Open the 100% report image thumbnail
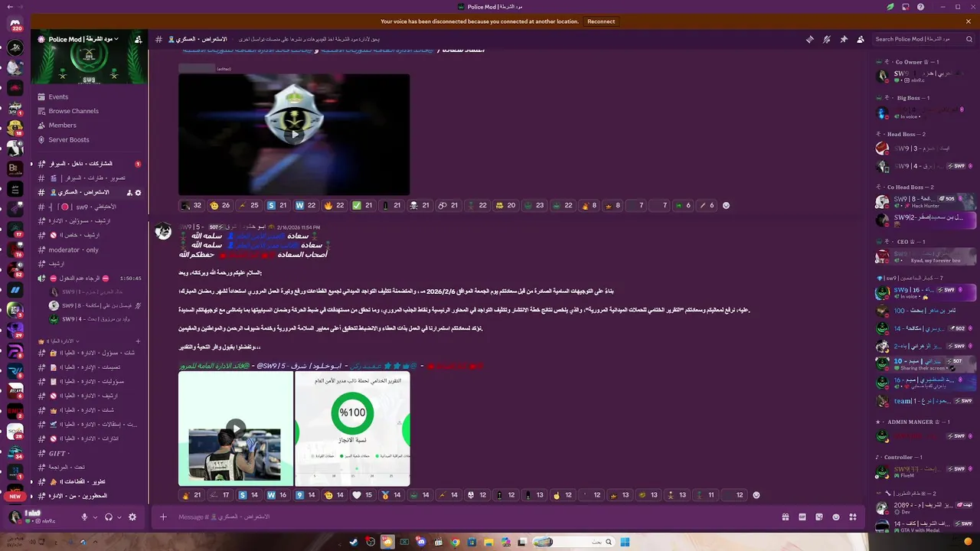 click(352, 429)
